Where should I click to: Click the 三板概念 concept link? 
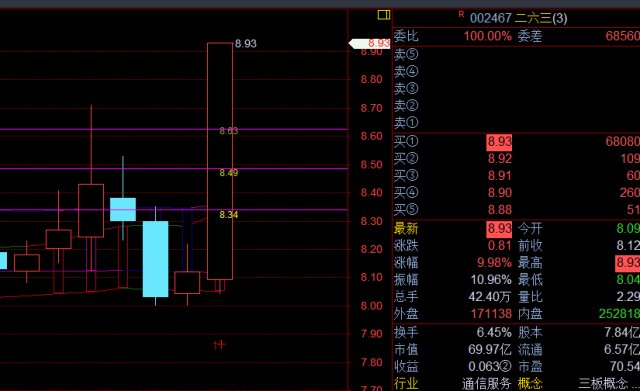click(x=603, y=384)
